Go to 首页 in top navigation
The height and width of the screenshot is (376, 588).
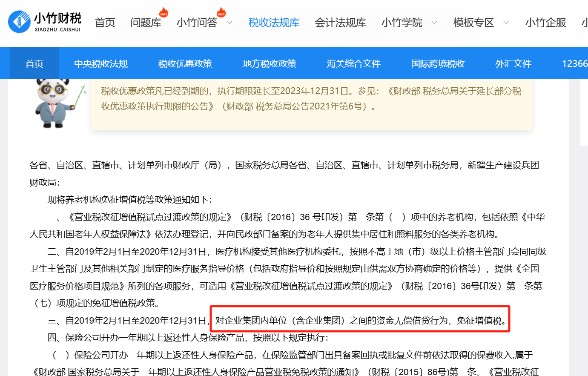pos(105,23)
